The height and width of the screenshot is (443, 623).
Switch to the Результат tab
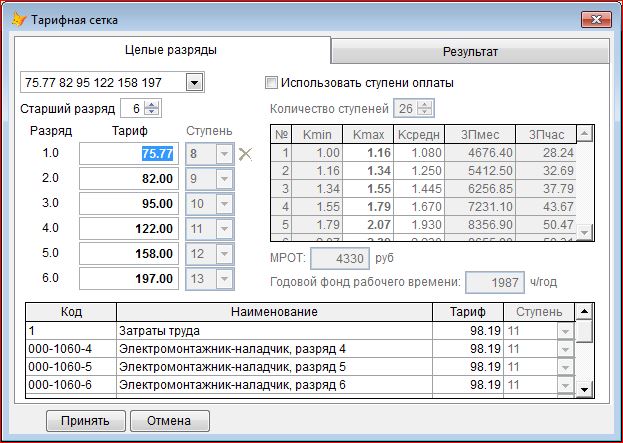[x=470, y=52]
